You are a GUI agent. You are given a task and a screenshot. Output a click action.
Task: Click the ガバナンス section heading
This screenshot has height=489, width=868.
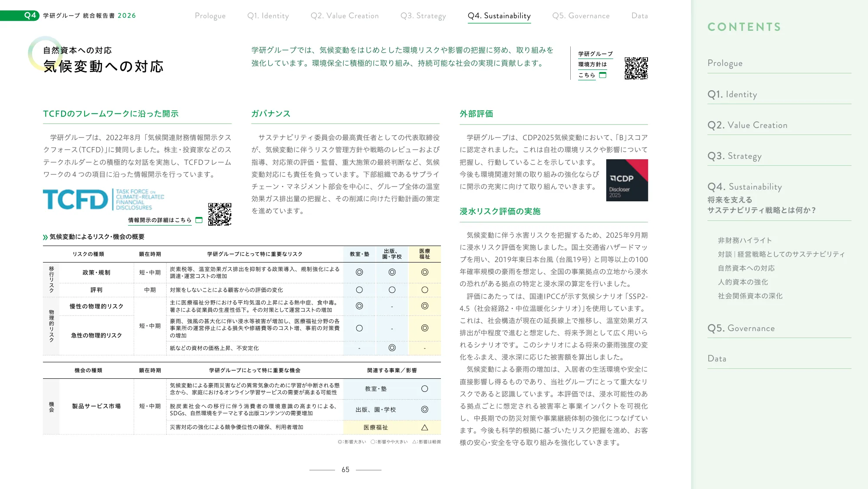271,114
